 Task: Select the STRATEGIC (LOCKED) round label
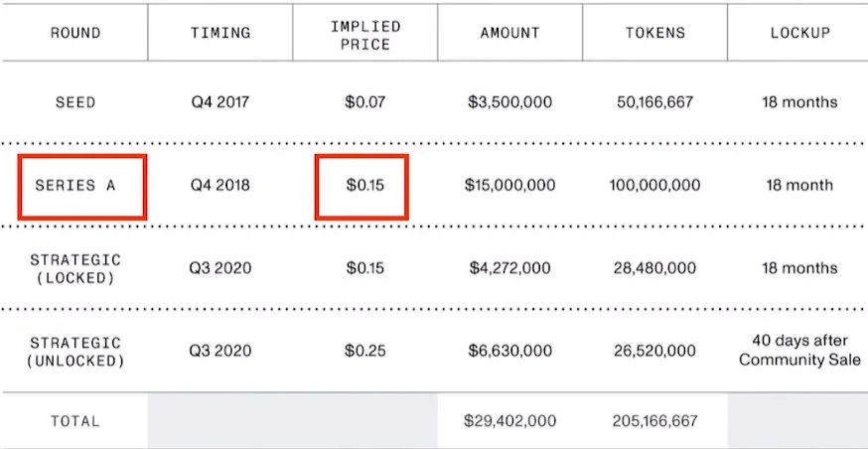[x=75, y=268]
